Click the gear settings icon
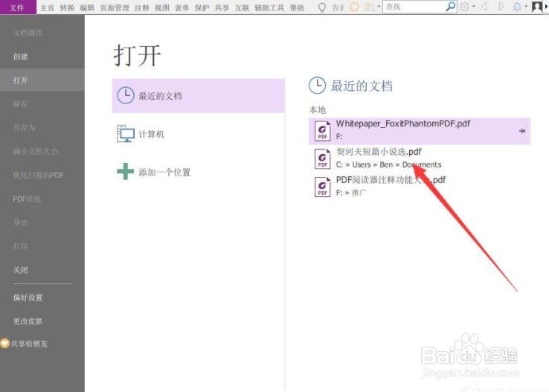 (x=465, y=7)
